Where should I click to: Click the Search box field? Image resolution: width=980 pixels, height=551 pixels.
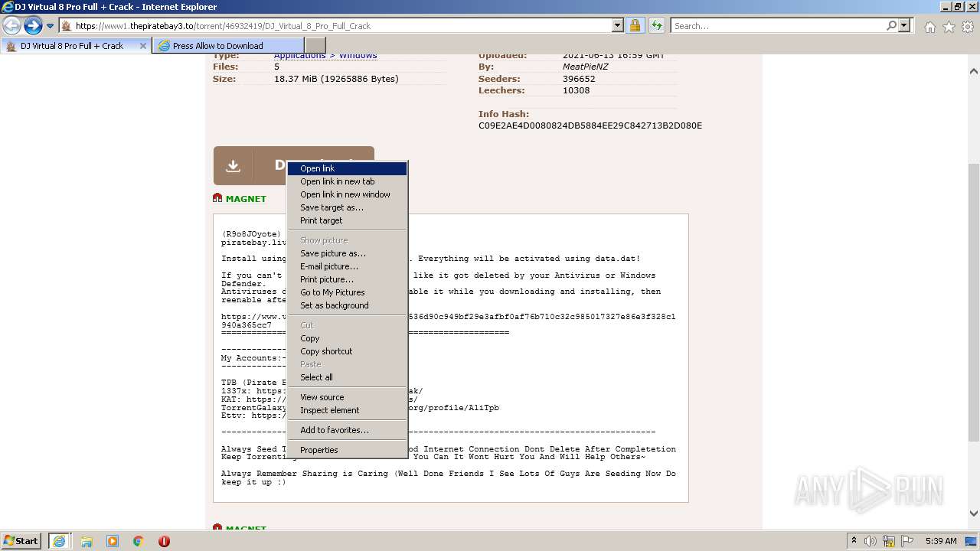tap(778, 25)
